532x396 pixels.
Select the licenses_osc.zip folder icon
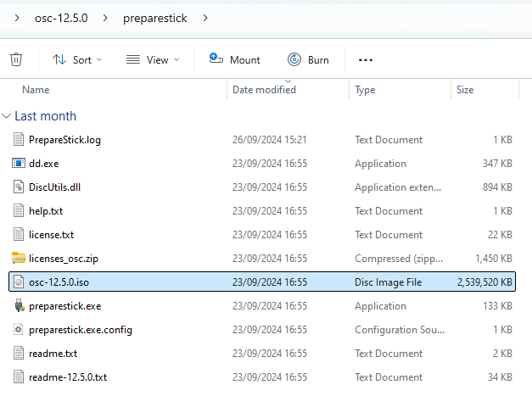(x=19, y=258)
